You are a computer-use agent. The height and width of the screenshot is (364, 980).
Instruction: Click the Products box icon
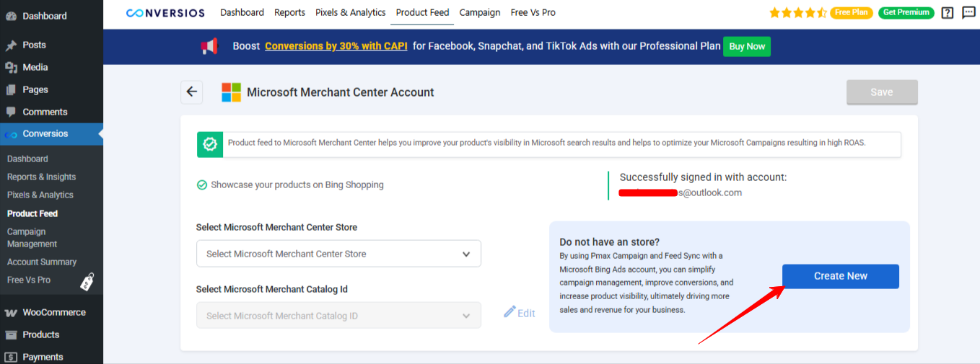tap(11, 335)
